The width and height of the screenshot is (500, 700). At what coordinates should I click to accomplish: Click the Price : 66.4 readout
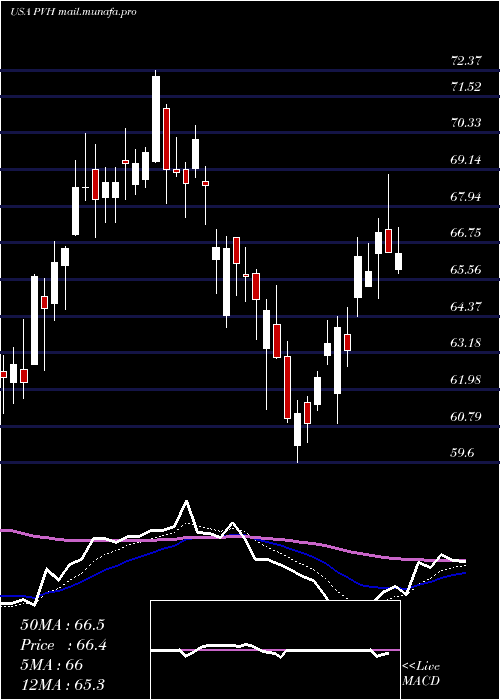pyautogui.click(x=63, y=645)
